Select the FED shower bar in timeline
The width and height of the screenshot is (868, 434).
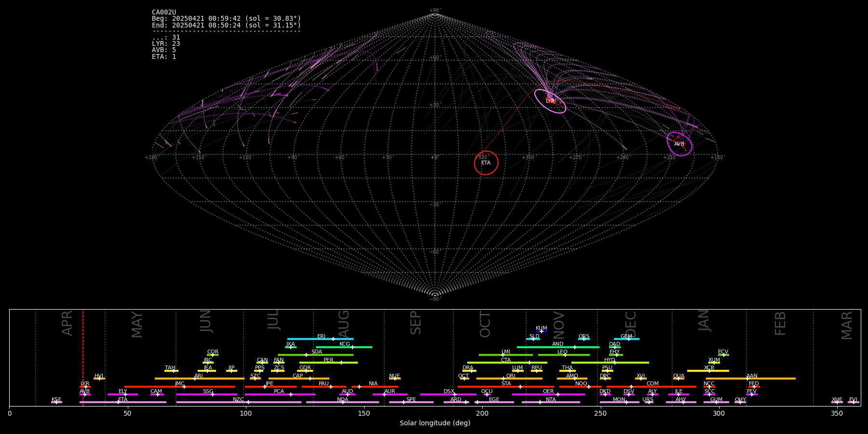pyautogui.click(x=754, y=387)
